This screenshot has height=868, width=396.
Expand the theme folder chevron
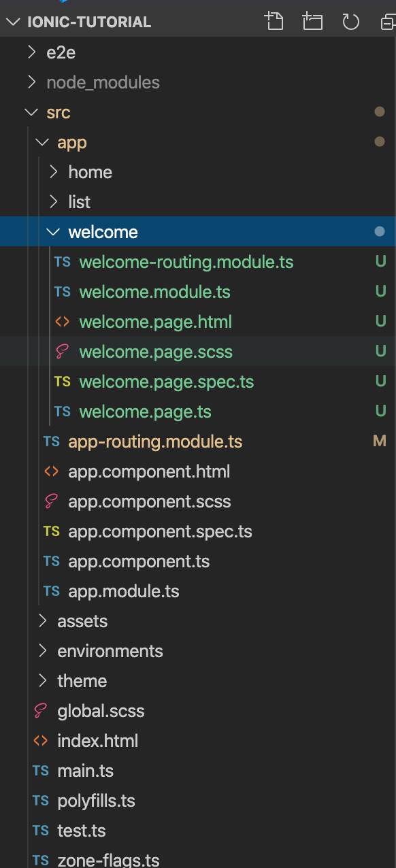[x=42, y=681]
